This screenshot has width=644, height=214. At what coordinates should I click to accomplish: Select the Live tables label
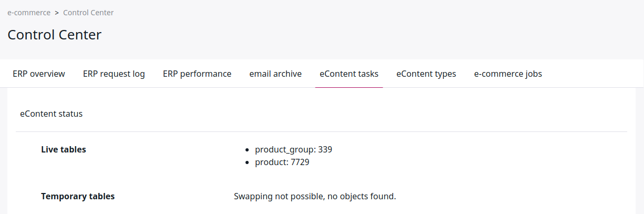pos(64,149)
